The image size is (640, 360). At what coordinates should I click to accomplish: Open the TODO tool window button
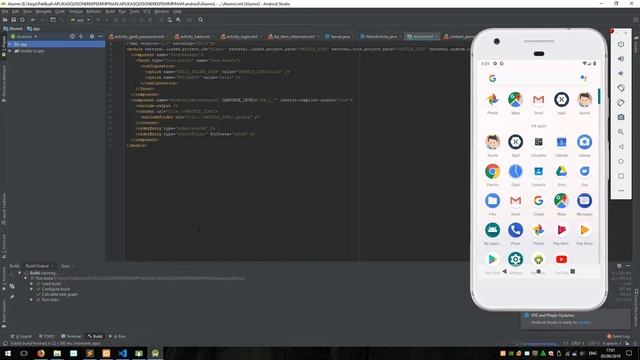[47, 336]
